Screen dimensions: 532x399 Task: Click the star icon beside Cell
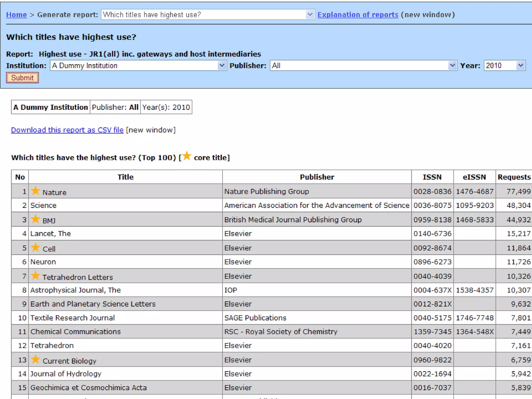pos(35,247)
